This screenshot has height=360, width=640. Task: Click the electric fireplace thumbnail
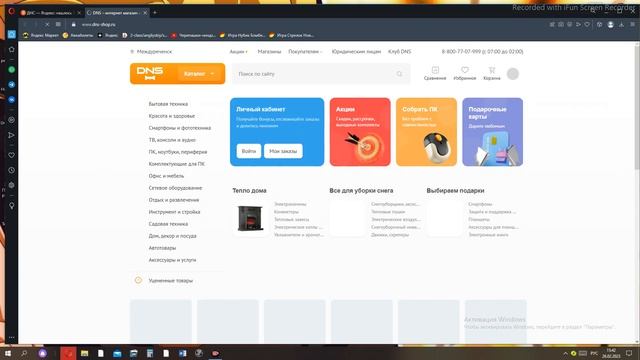(x=250, y=219)
